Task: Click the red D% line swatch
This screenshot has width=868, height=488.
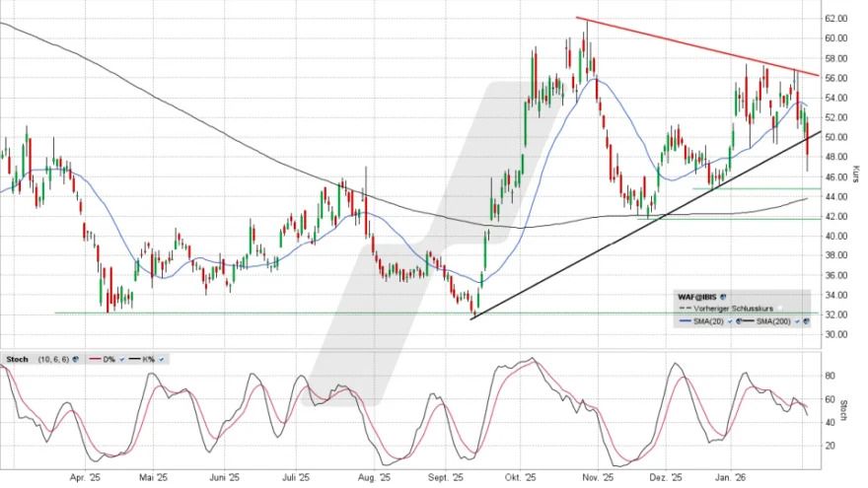Action: tap(94, 360)
